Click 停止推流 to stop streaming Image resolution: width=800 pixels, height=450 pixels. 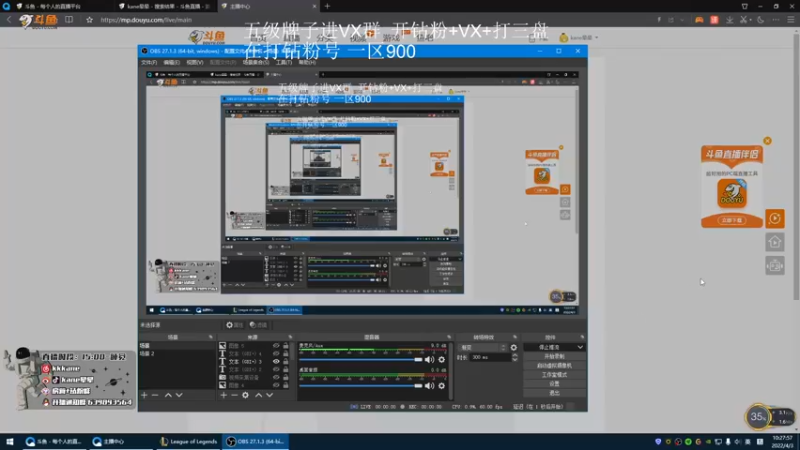point(550,347)
